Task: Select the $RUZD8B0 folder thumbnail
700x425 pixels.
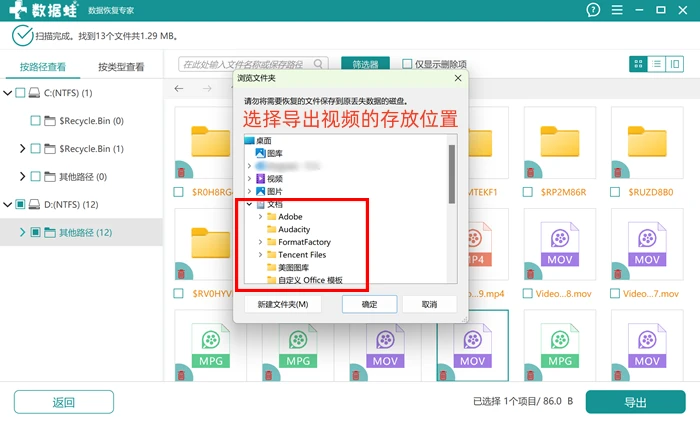Action: point(647,142)
